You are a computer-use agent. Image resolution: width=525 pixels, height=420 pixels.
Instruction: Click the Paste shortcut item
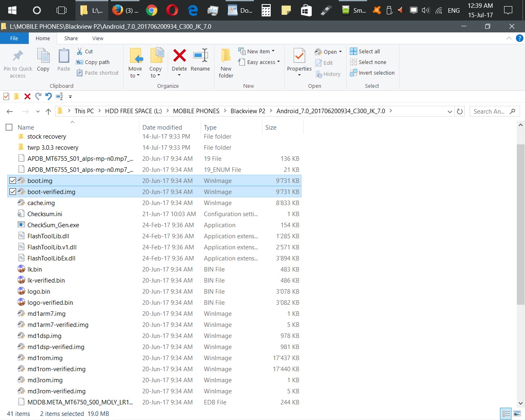tap(98, 73)
